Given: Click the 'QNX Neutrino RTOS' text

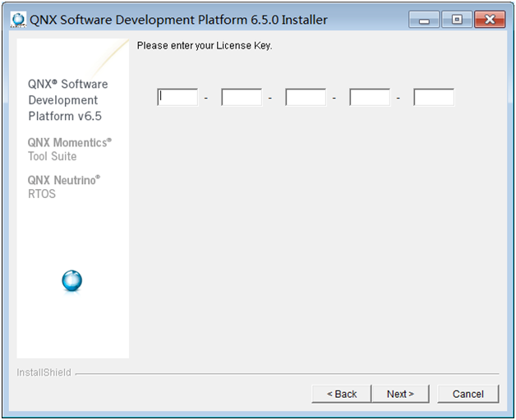Looking at the screenshot, I should pyautogui.click(x=64, y=187).
